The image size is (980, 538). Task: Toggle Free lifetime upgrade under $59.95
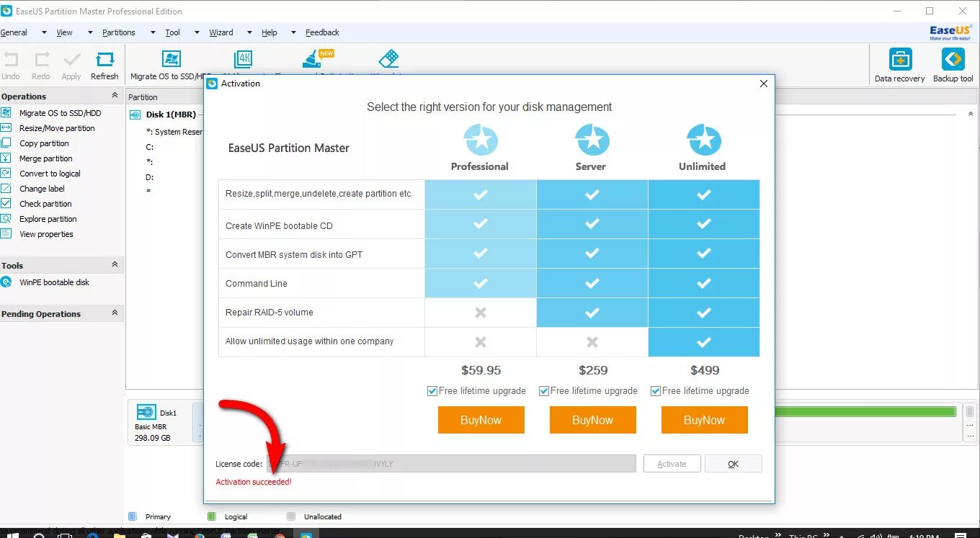(432, 391)
